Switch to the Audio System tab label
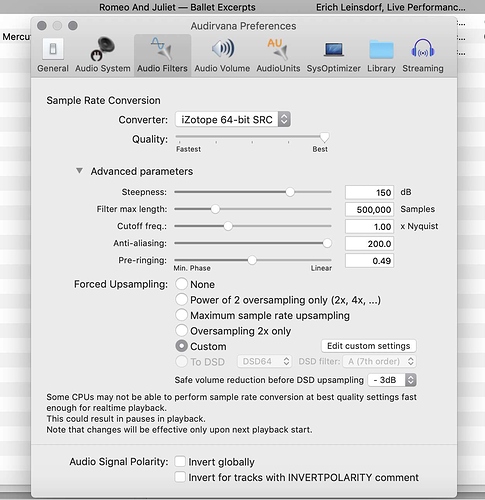Viewport: 485px width, 500px height. 103,68
